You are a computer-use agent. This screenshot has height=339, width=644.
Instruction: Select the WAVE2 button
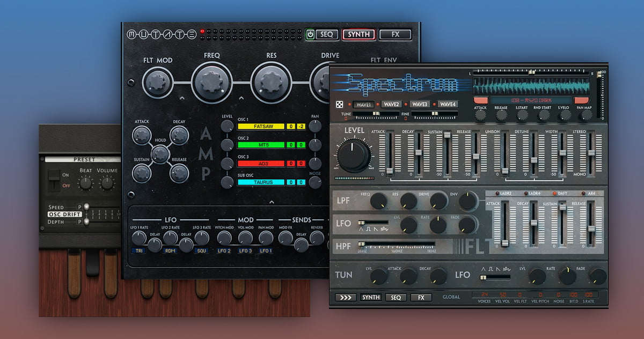click(391, 104)
